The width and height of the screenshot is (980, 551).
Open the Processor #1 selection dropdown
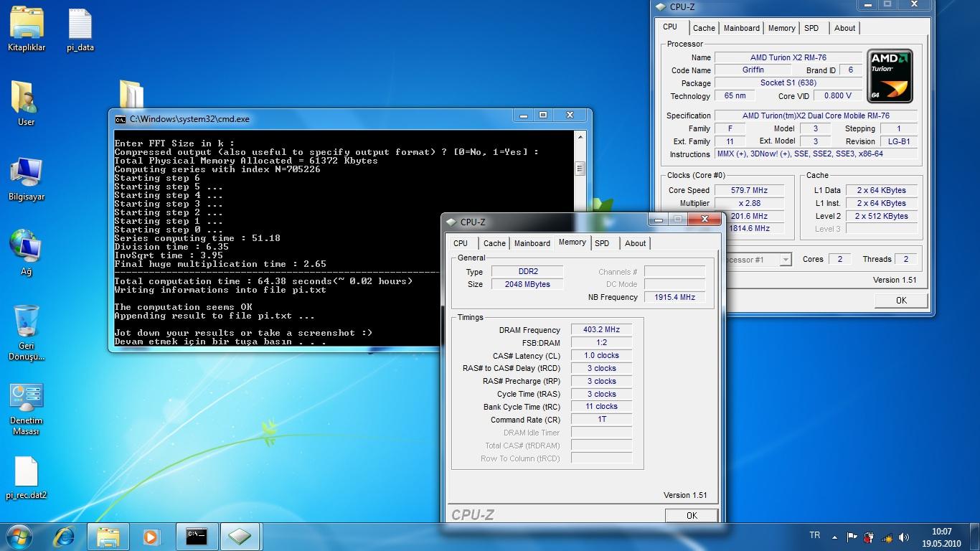point(785,260)
